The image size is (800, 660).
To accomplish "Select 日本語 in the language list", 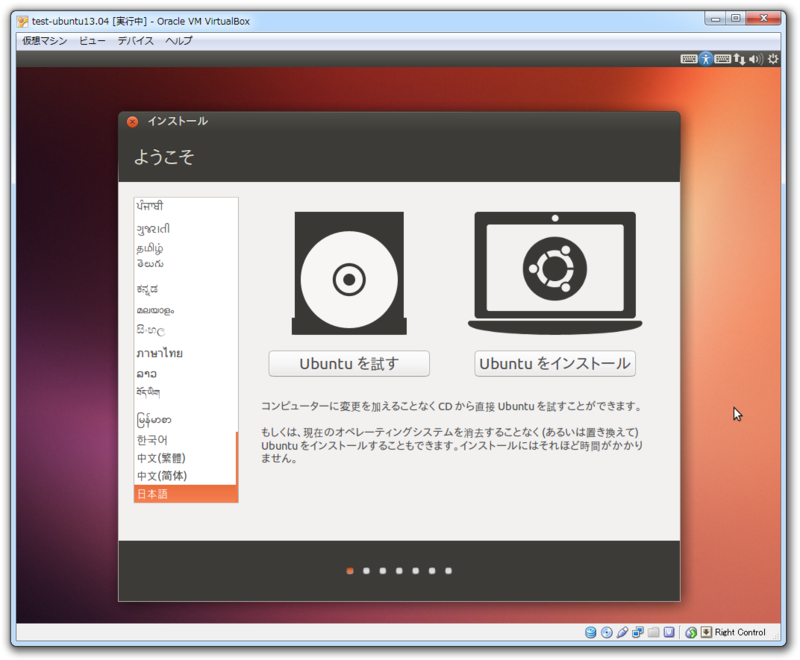I will pyautogui.click(x=186, y=494).
